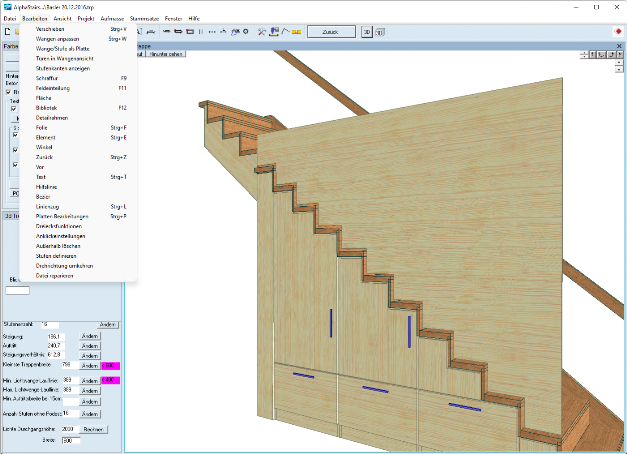Click the up/down stepper in the viewport corner
627x454 pixels.
584,54
